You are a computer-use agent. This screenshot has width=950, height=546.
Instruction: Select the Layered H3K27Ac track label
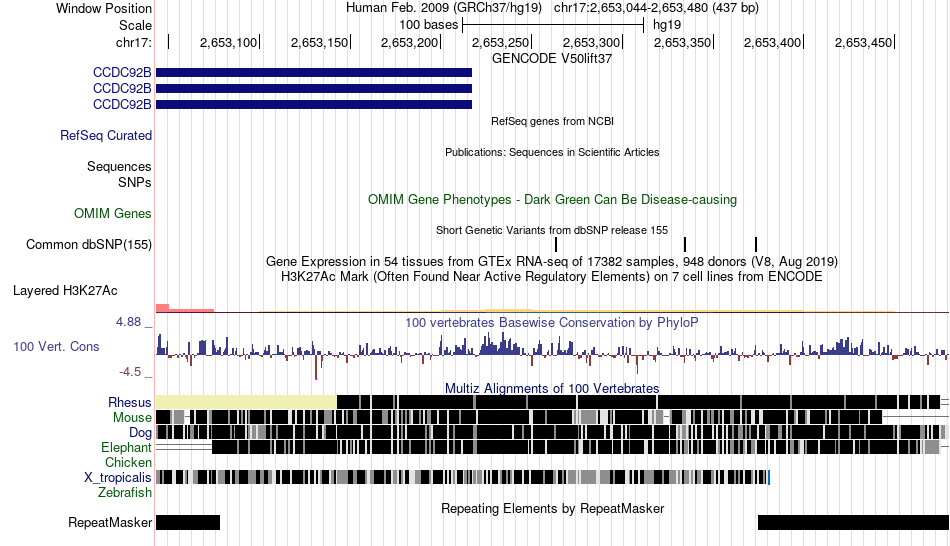65,290
